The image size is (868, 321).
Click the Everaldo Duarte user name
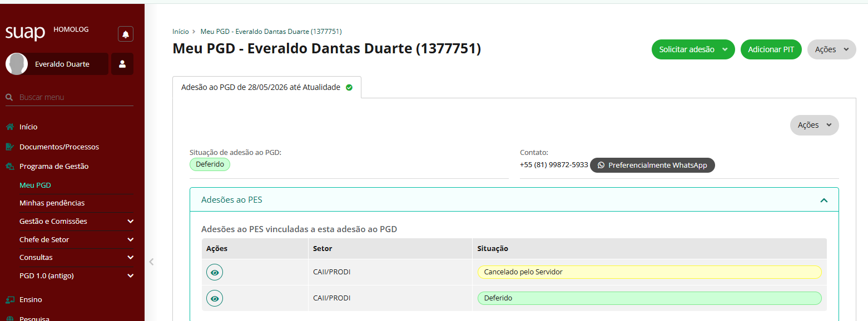(62, 64)
